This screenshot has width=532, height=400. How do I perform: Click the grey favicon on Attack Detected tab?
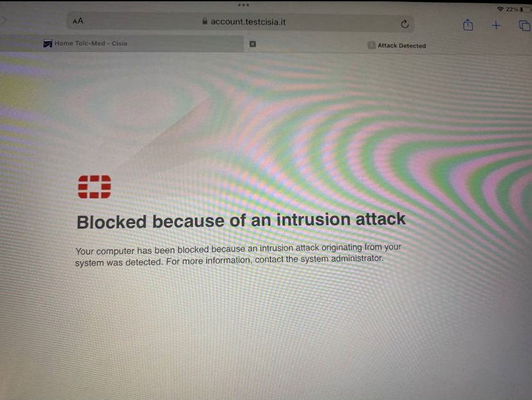[372, 45]
